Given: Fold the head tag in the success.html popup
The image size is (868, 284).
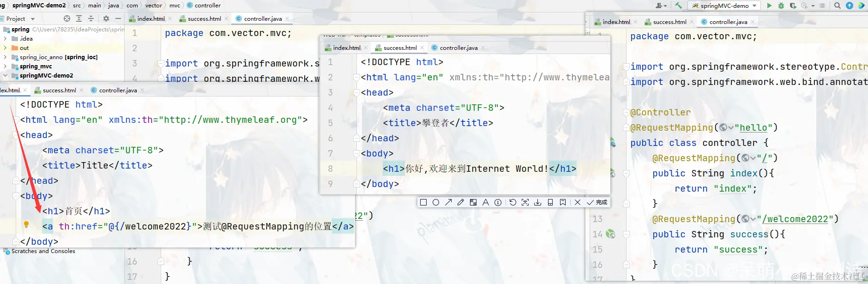Looking at the screenshot, I should pos(356,93).
